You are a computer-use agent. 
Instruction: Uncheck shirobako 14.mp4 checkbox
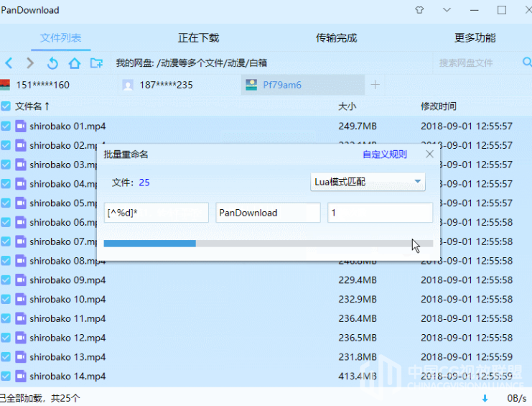point(6,376)
